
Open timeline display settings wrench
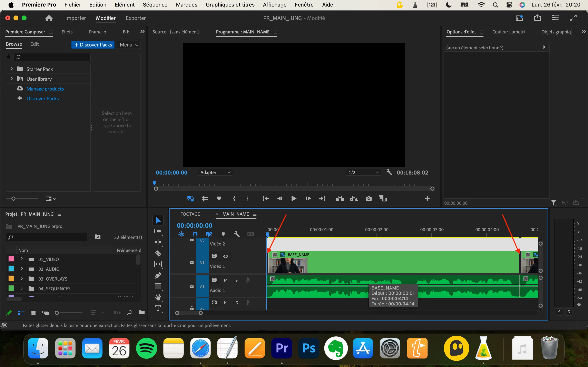(x=237, y=234)
